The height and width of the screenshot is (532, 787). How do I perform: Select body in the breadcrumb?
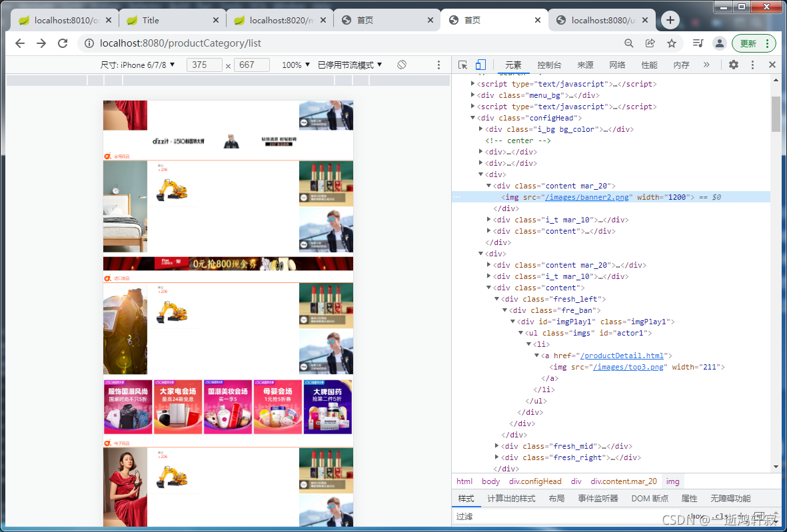pos(490,481)
